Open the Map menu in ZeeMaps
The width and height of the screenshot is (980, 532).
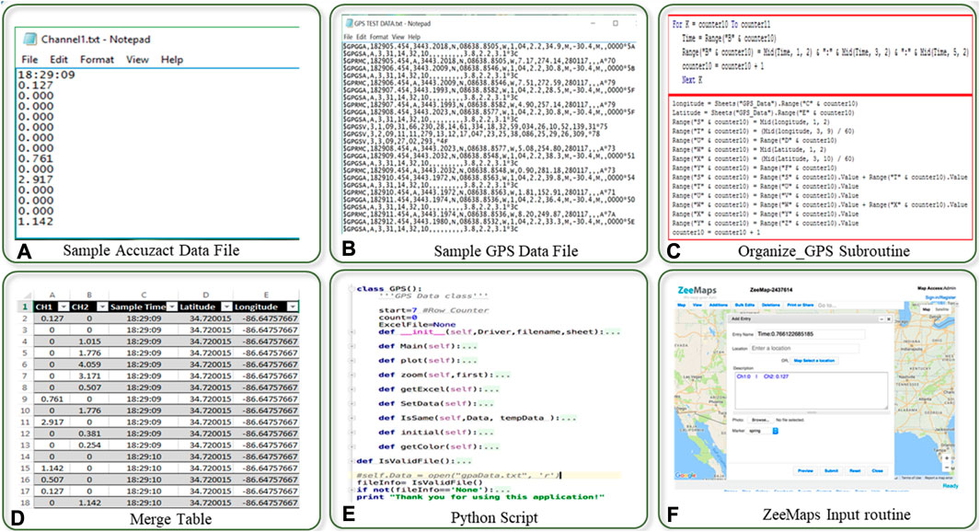click(x=683, y=305)
